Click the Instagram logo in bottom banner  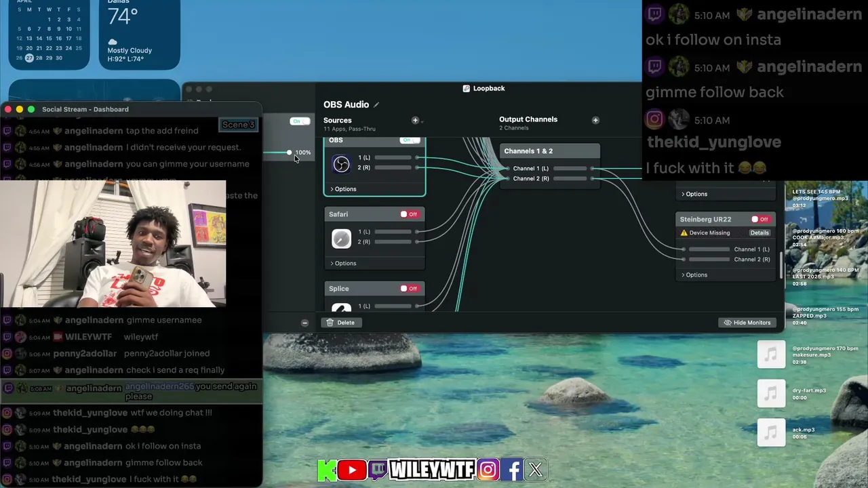(488, 470)
